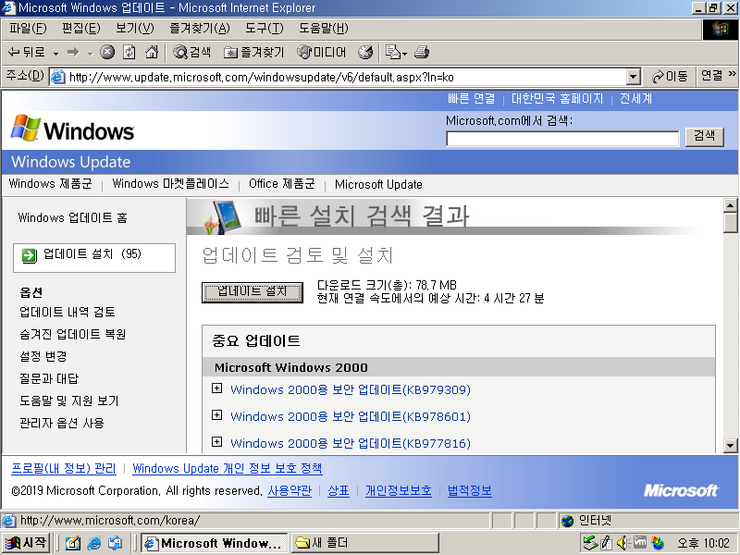
Task: Open the KB979309 security update link
Action: [350, 390]
